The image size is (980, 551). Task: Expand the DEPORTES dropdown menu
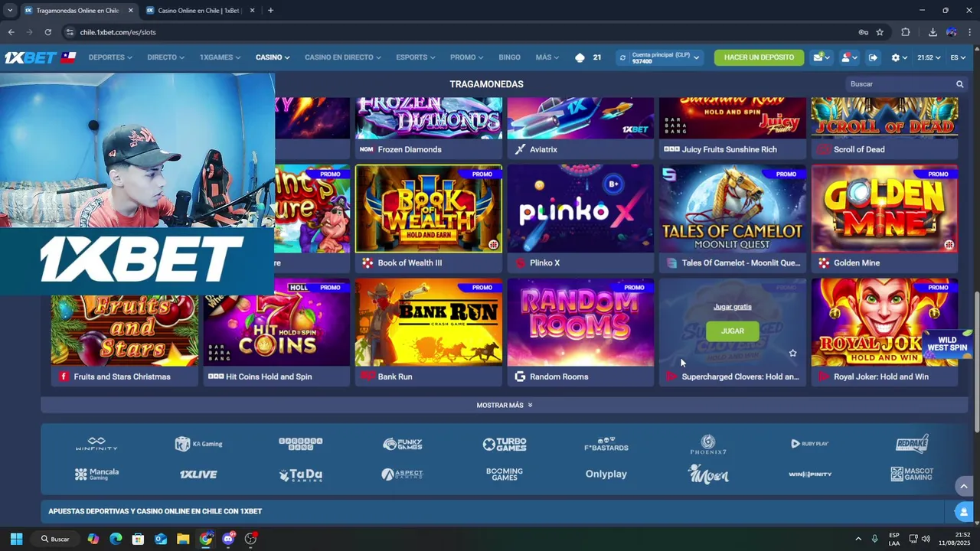110,57
